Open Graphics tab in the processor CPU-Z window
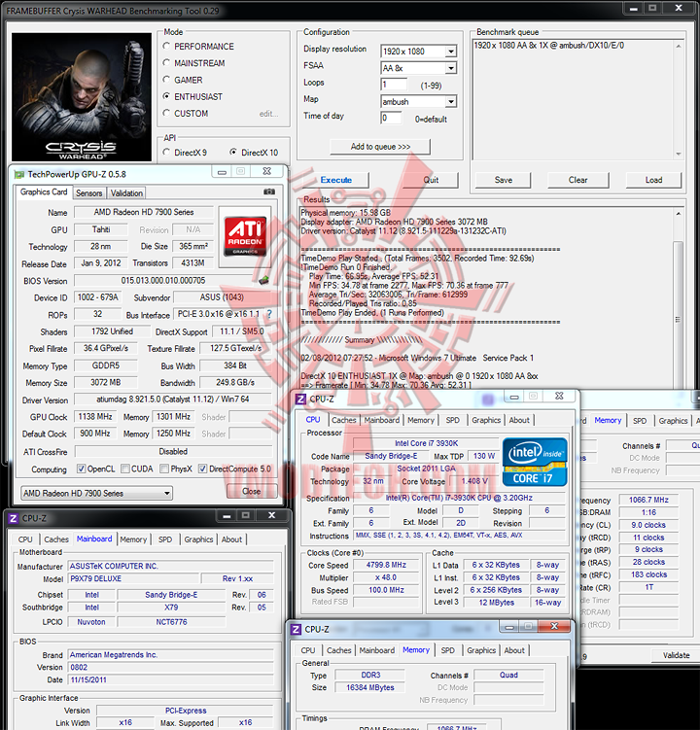The width and height of the screenshot is (700, 730). pyautogui.click(x=486, y=420)
